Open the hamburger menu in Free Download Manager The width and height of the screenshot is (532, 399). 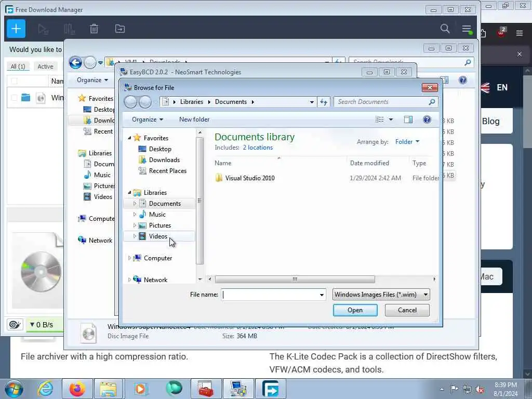(467, 29)
